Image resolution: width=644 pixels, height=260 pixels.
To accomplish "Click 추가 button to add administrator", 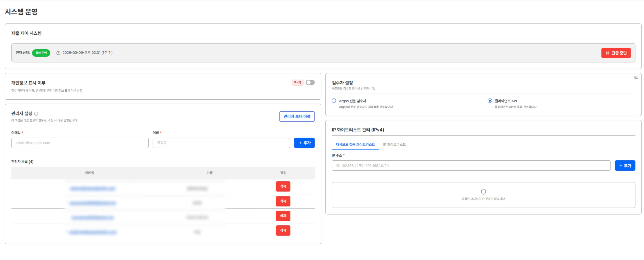I will pos(304,143).
